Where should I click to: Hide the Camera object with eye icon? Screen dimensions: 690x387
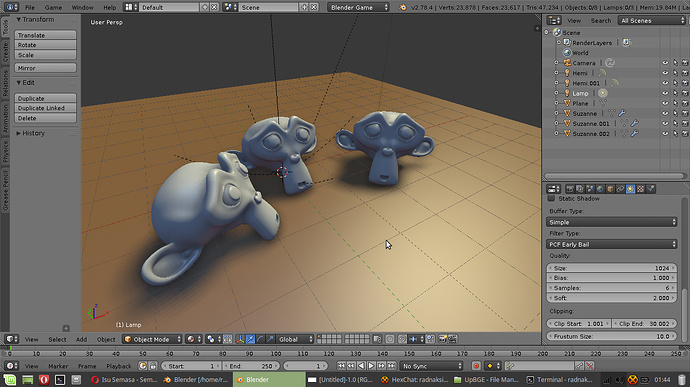665,63
